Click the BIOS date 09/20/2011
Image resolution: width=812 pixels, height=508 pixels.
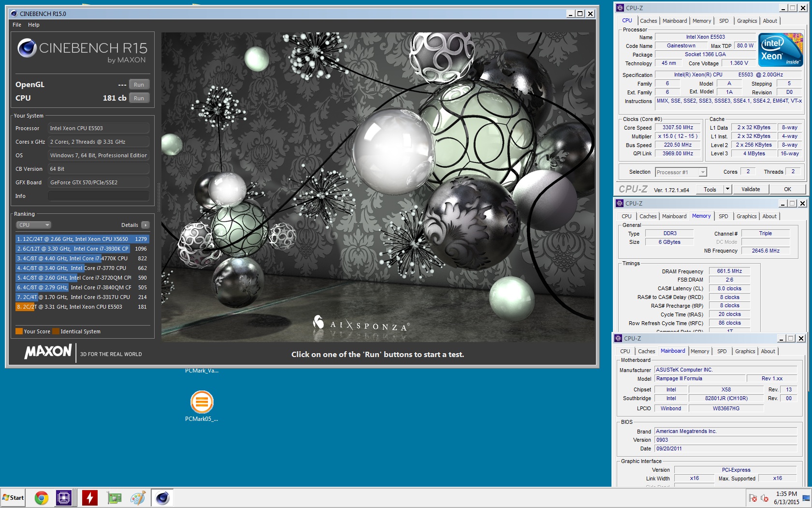(725, 449)
